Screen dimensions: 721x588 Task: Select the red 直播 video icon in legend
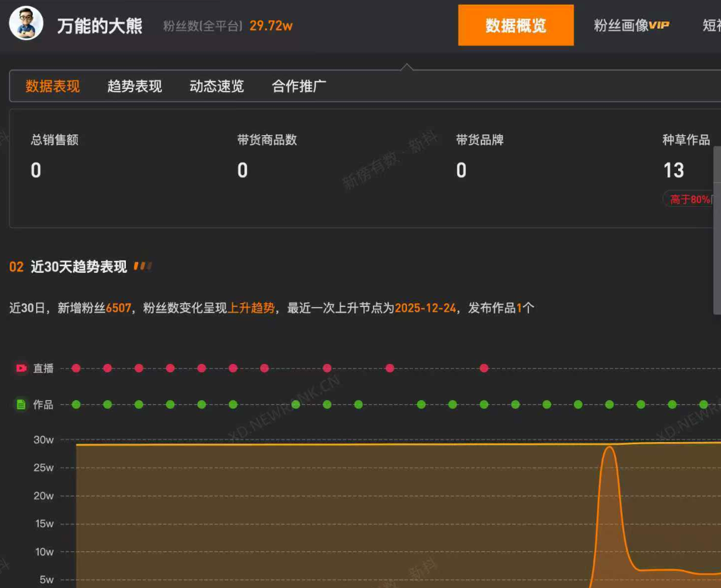(19, 368)
